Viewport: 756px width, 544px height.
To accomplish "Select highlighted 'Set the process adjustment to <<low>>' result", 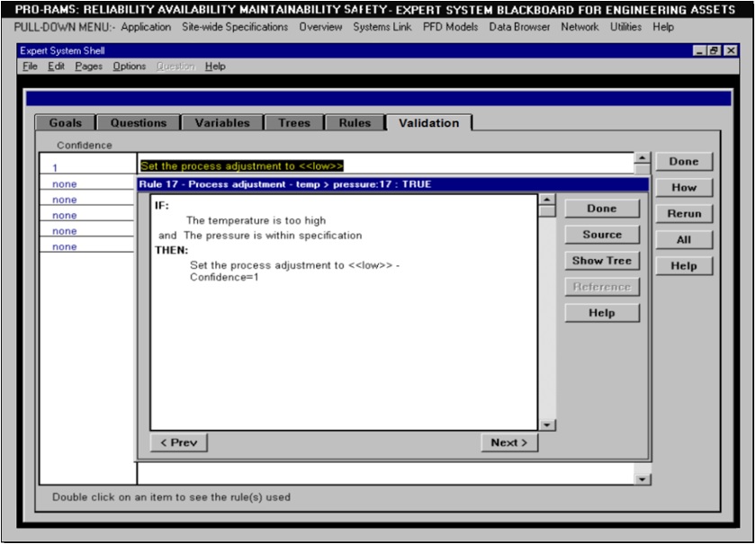I will (x=242, y=165).
